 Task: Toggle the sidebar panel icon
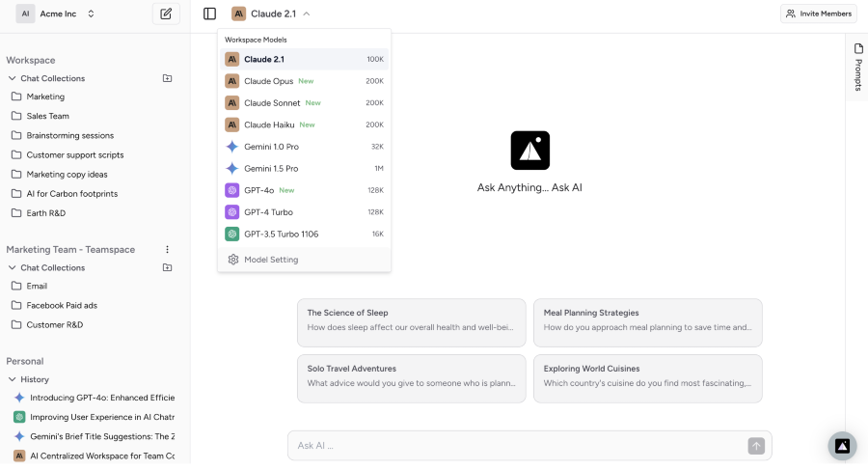click(x=209, y=14)
